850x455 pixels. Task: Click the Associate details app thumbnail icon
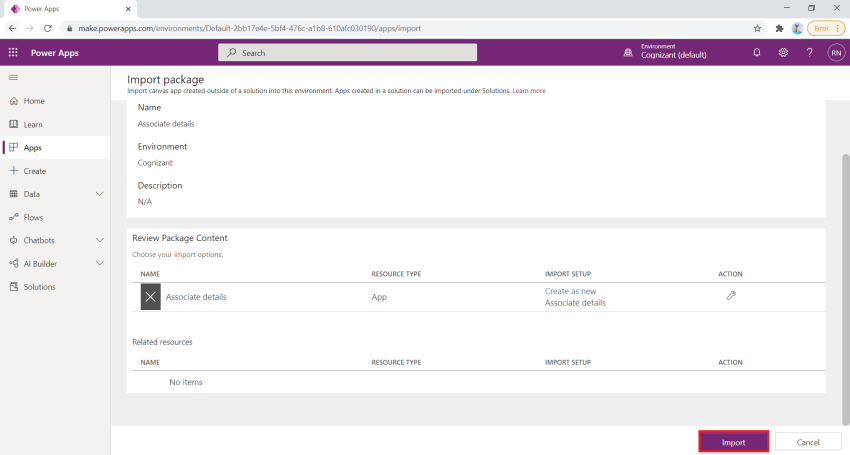pyautogui.click(x=151, y=297)
